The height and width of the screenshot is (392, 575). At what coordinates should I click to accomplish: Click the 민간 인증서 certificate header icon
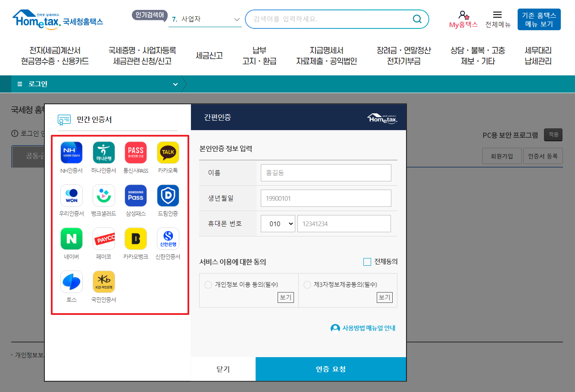pyautogui.click(x=64, y=119)
